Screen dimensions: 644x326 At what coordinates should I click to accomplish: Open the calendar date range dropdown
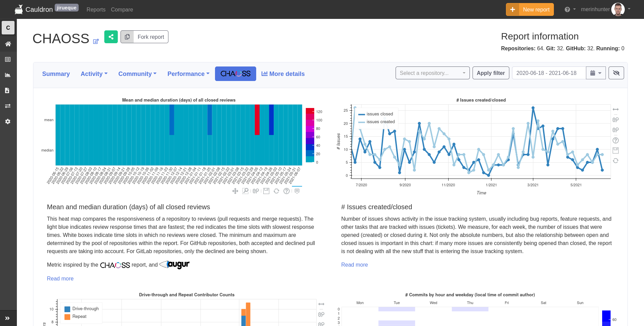tap(596, 73)
